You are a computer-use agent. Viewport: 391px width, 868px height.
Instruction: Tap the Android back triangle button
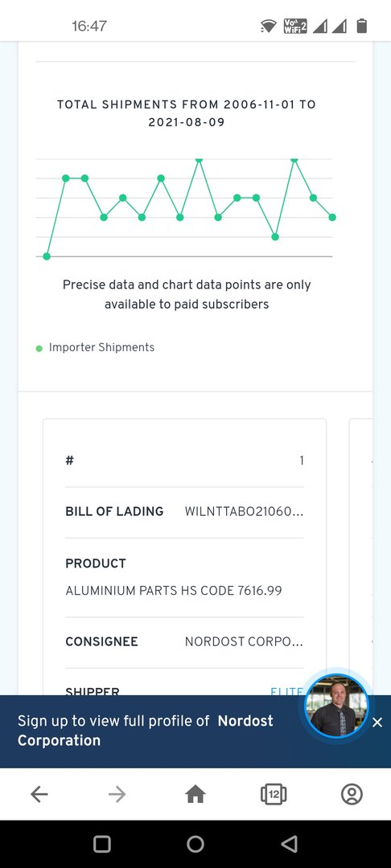click(x=289, y=844)
